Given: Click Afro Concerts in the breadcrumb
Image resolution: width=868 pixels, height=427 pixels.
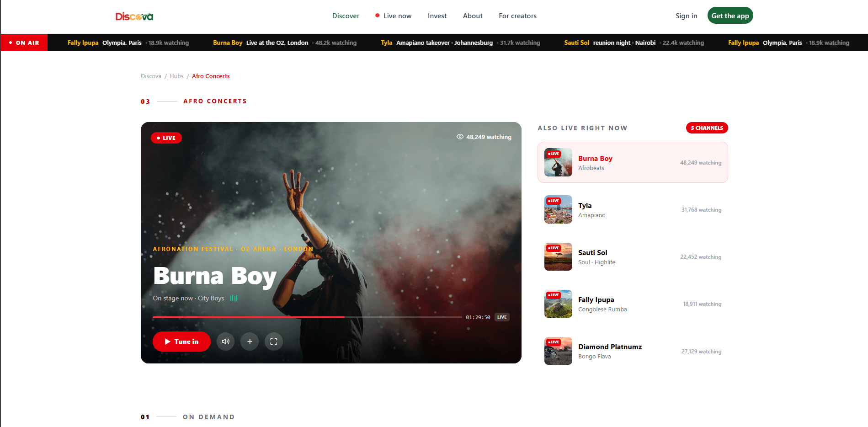Looking at the screenshot, I should coord(211,76).
